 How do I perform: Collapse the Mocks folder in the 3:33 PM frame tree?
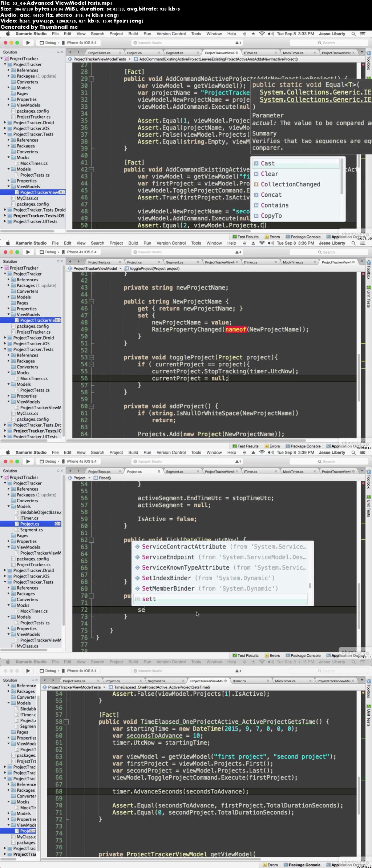click(x=9, y=157)
